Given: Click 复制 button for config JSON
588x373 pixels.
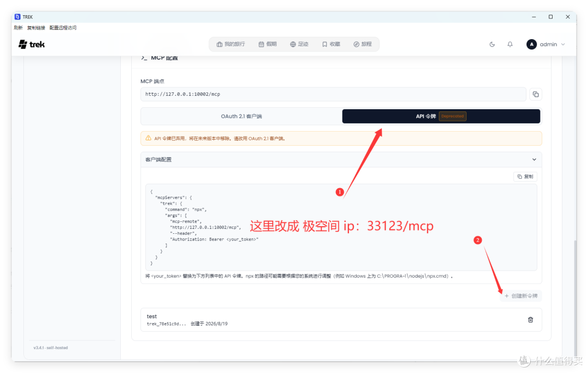Looking at the screenshot, I should (x=525, y=176).
